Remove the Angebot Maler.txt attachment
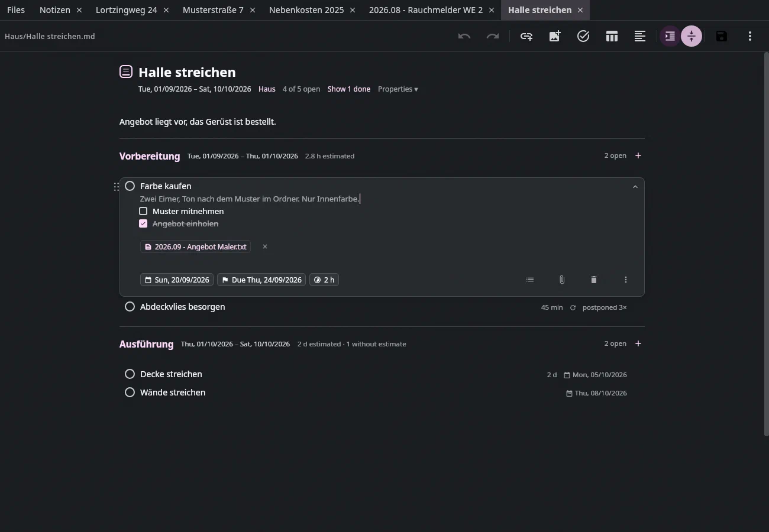The image size is (769, 532). pos(265,246)
